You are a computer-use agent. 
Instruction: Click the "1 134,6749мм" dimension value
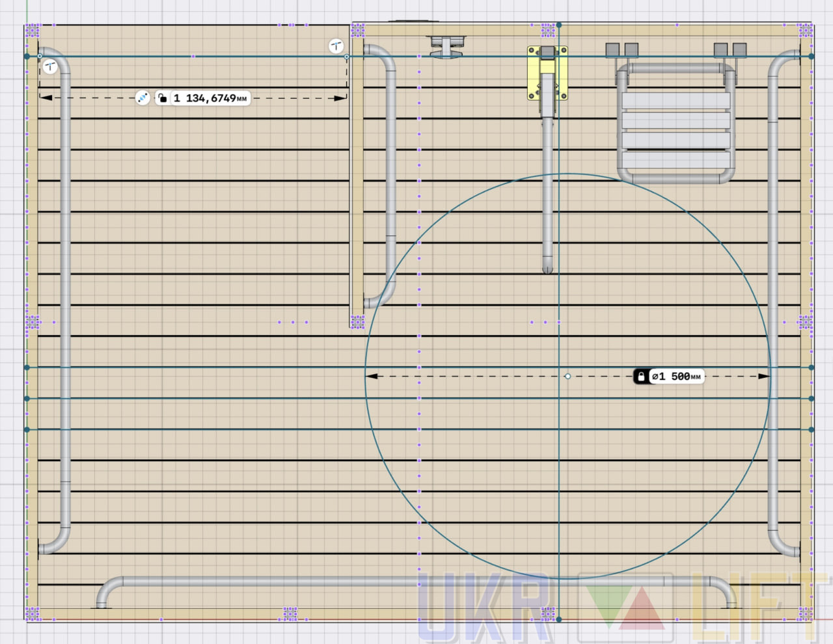pos(210,98)
